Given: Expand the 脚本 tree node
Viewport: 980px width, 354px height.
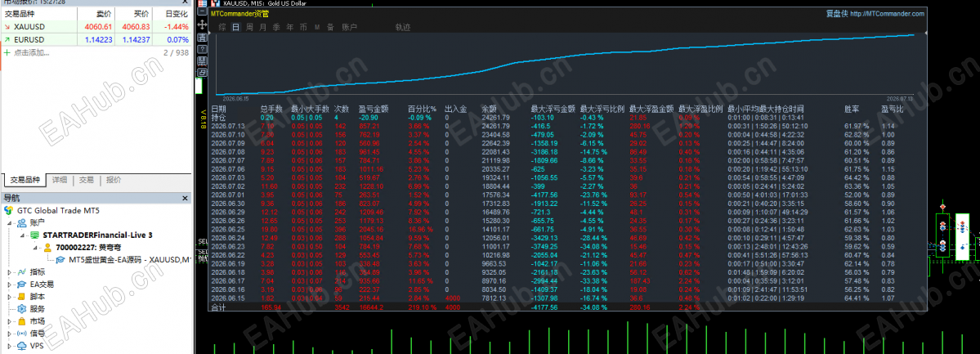Looking at the screenshot, I should click(9, 297).
